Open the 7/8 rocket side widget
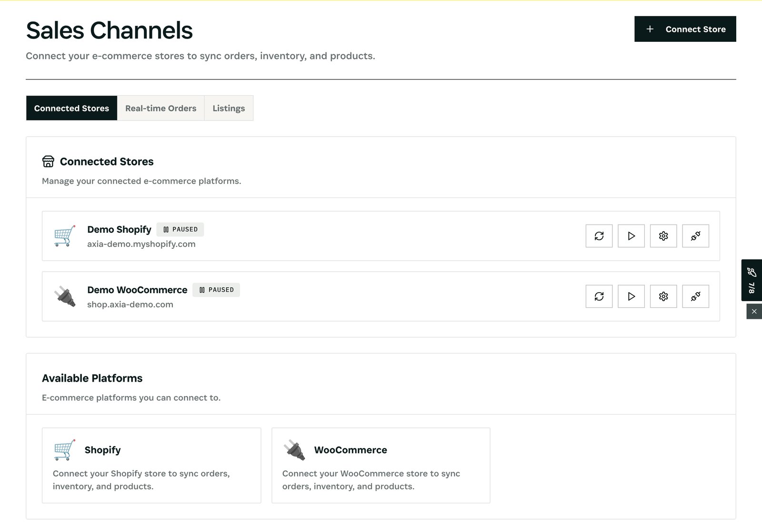The width and height of the screenshot is (762, 532). pos(752,280)
